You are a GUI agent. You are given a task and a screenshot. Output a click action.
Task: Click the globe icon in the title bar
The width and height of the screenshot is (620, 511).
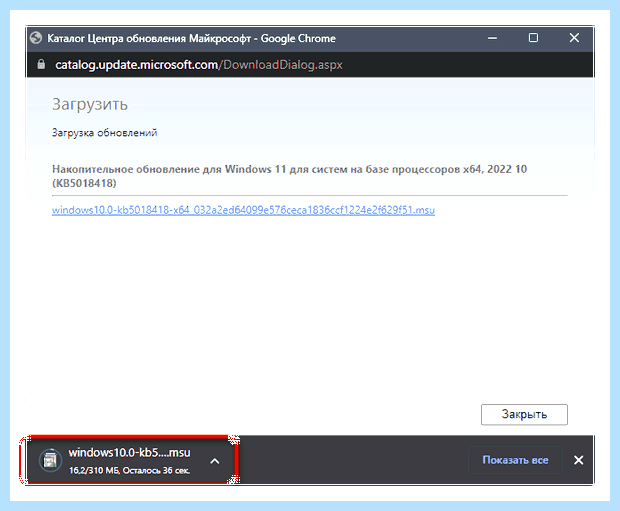36,38
